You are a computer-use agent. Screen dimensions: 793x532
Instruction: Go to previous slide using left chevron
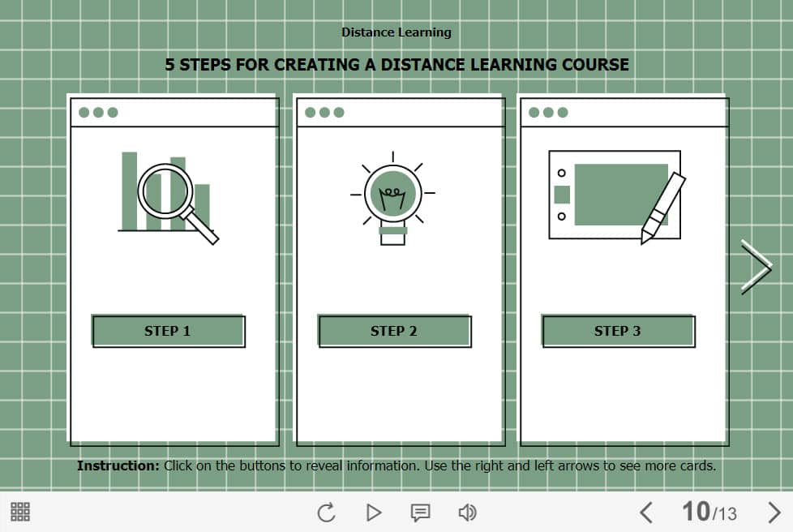[x=645, y=512]
